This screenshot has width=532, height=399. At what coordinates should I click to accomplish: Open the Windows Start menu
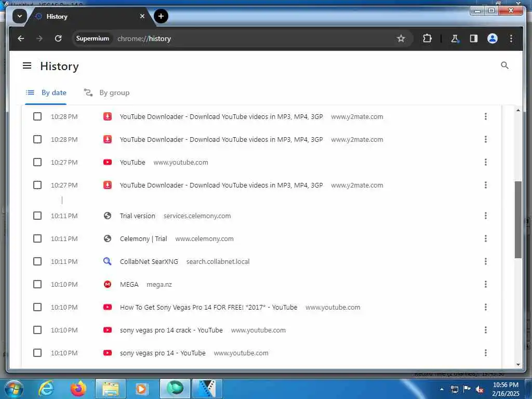(x=13, y=389)
